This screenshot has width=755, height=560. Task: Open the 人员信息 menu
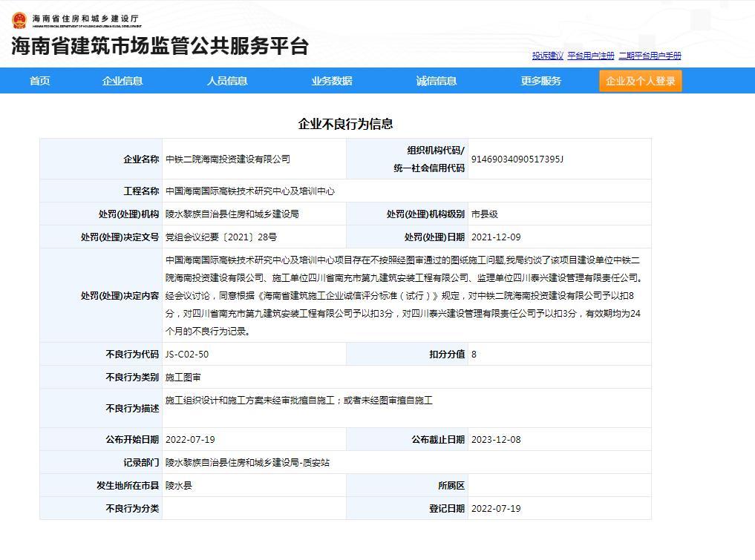[x=227, y=81]
